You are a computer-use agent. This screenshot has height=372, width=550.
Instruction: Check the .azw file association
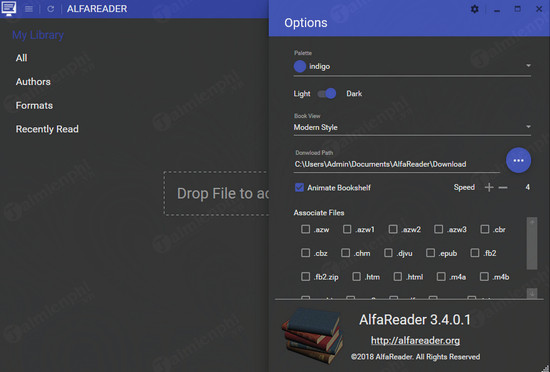click(306, 229)
